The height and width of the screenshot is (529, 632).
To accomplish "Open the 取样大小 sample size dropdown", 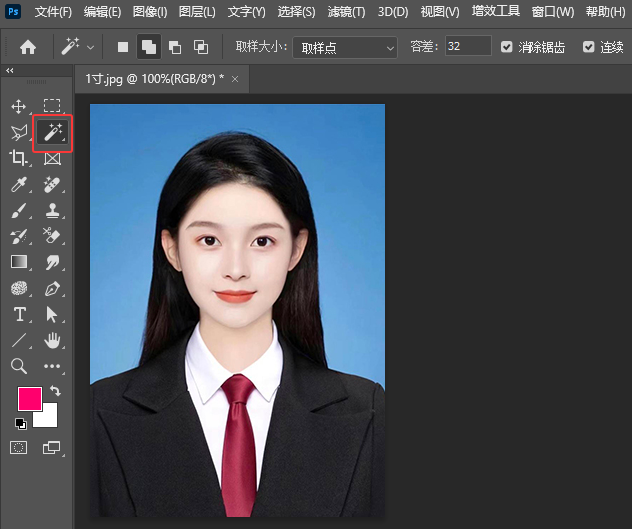I will pyautogui.click(x=345, y=48).
